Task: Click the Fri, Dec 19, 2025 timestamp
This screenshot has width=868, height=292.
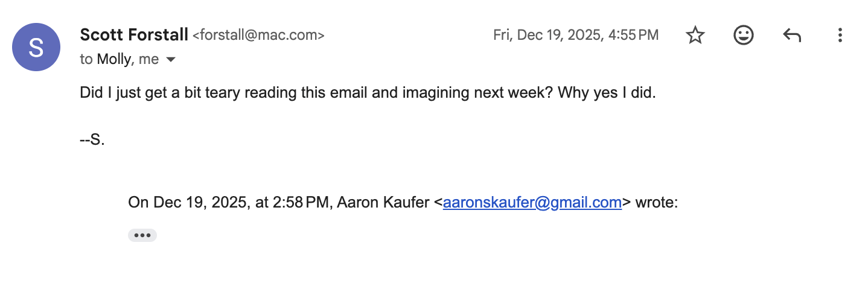Action: click(x=575, y=35)
